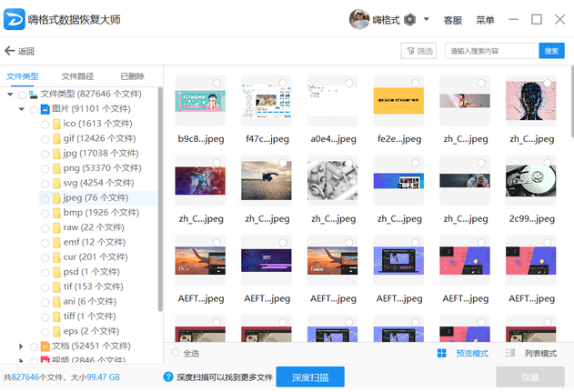Open the account dropdown arrow in title bar
Viewport: 574px width, 392px height.
click(x=428, y=19)
